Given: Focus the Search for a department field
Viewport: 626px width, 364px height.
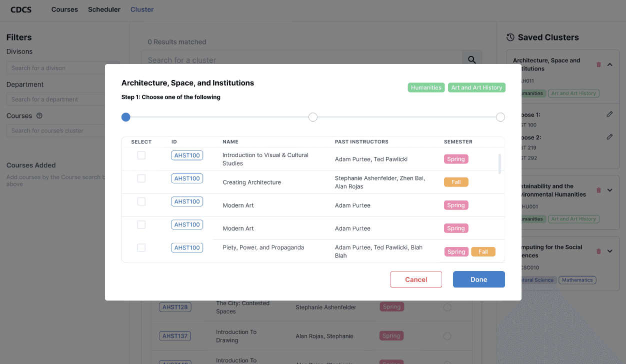Looking at the screenshot, I should (63, 99).
